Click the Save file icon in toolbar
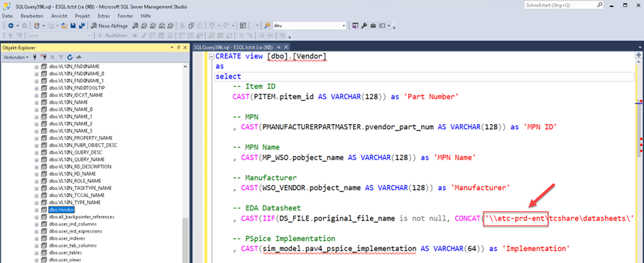The image size is (644, 263). (73, 26)
